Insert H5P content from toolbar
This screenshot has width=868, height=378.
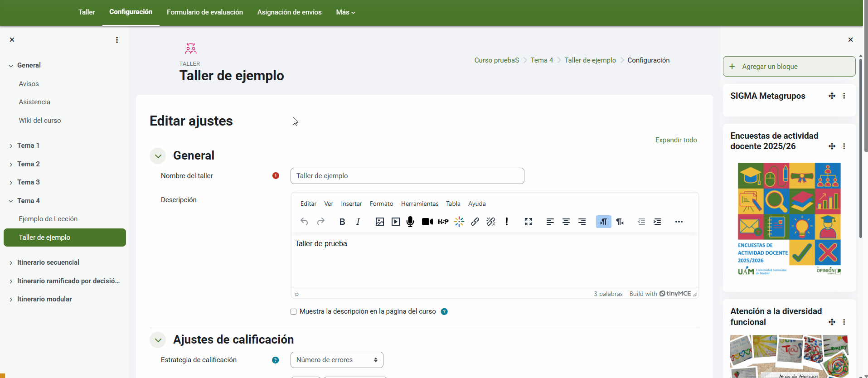click(443, 222)
